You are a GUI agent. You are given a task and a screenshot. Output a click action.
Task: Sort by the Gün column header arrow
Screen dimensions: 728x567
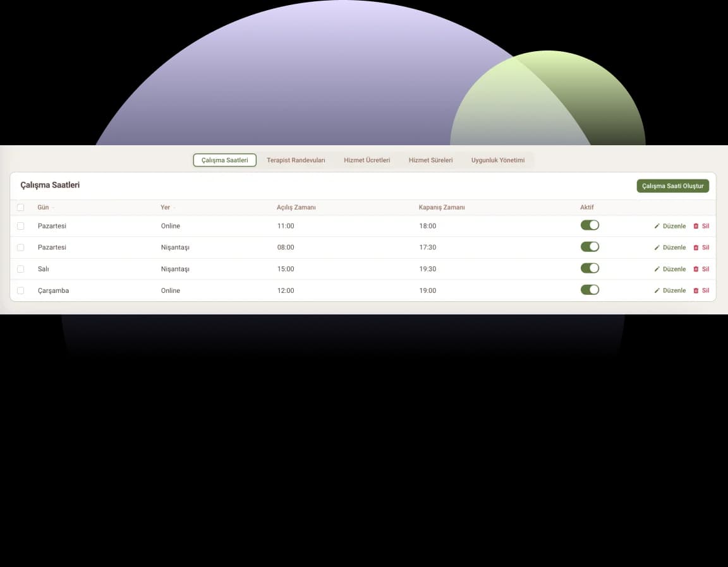pyautogui.click(x=53, y=208)
